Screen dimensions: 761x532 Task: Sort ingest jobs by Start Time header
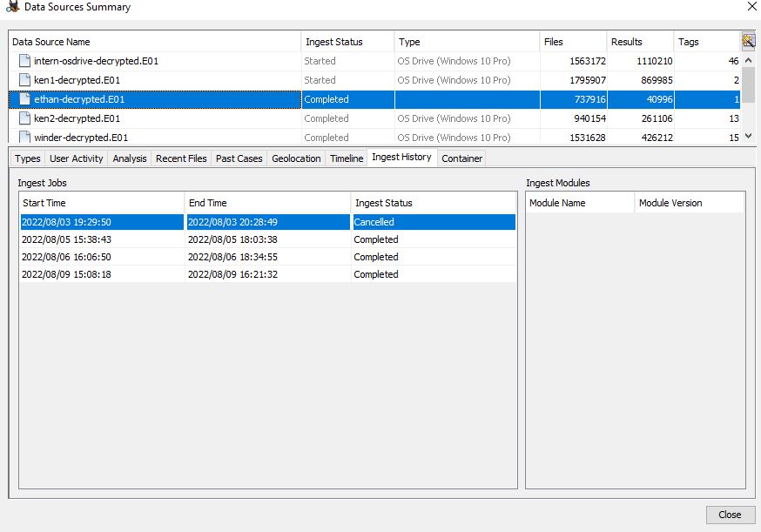(52, 202)
